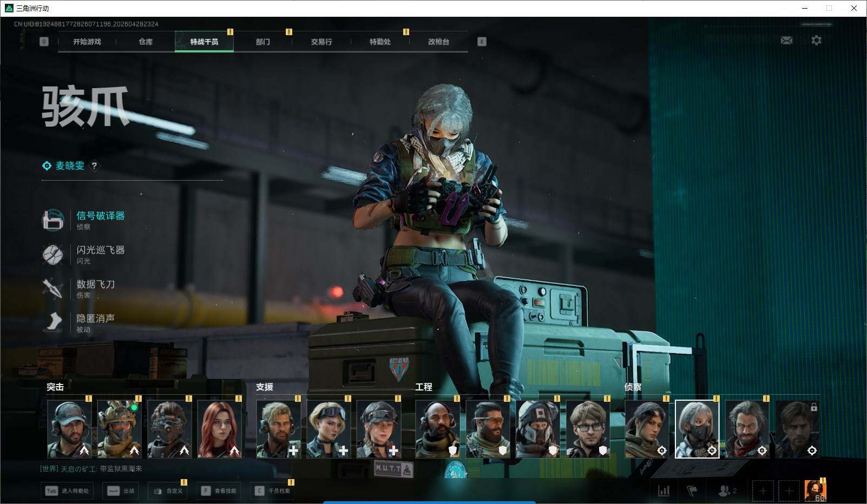Click the 信号破译器 skill icon
Image resolution: width=867 pixels, height=504 pixels.
(x=53, y=220)
